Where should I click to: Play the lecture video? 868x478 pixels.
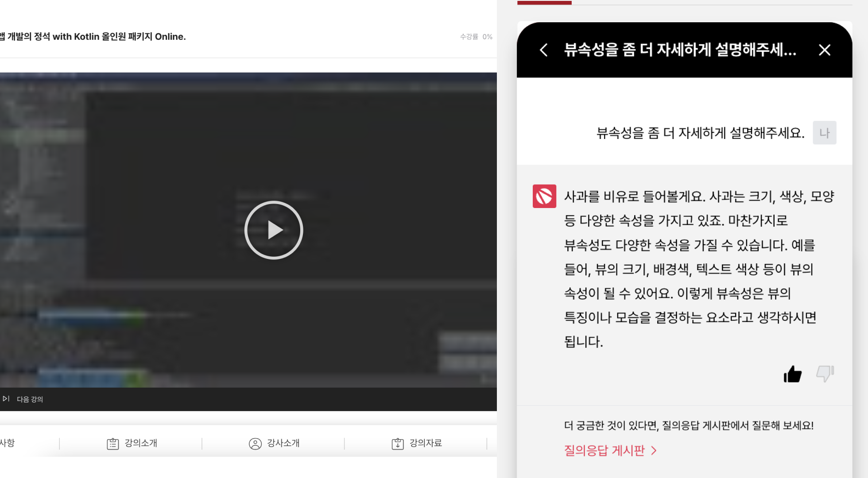click(274, 230)
